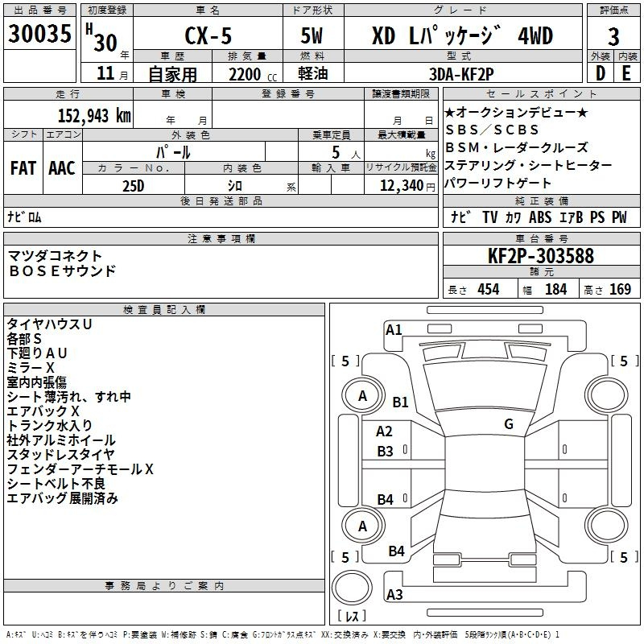Click the fuel type 軽油

[x=313, y=73]
